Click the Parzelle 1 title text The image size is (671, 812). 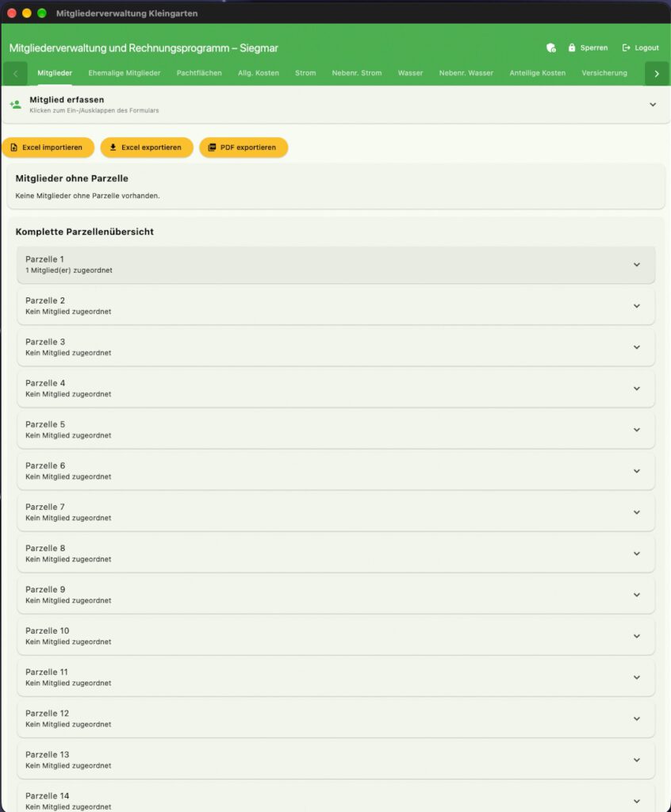pos(44,259)
